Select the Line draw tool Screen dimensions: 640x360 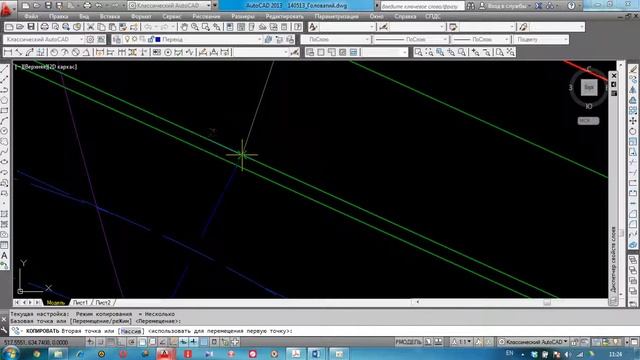pyautogui.click(x=4, y=69)
